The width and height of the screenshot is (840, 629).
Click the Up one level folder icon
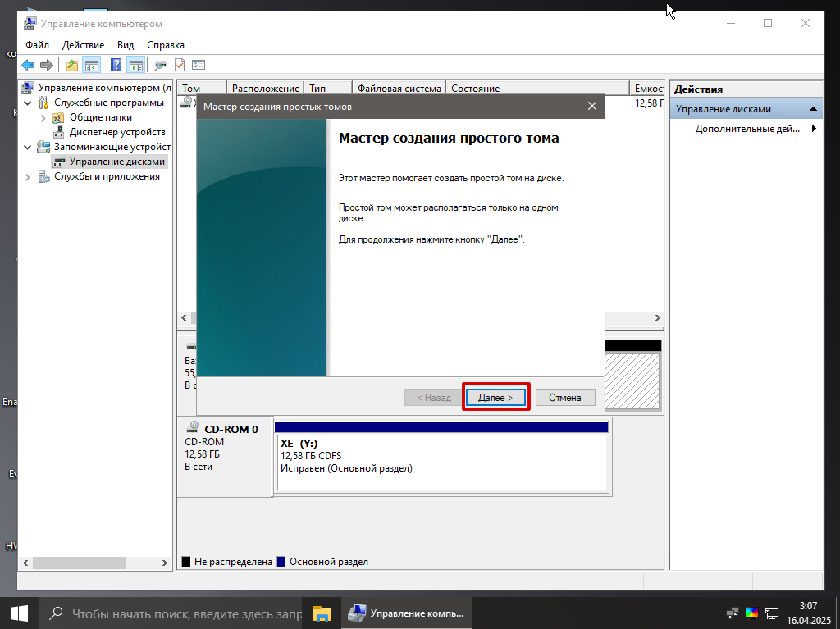click(72, 66)
